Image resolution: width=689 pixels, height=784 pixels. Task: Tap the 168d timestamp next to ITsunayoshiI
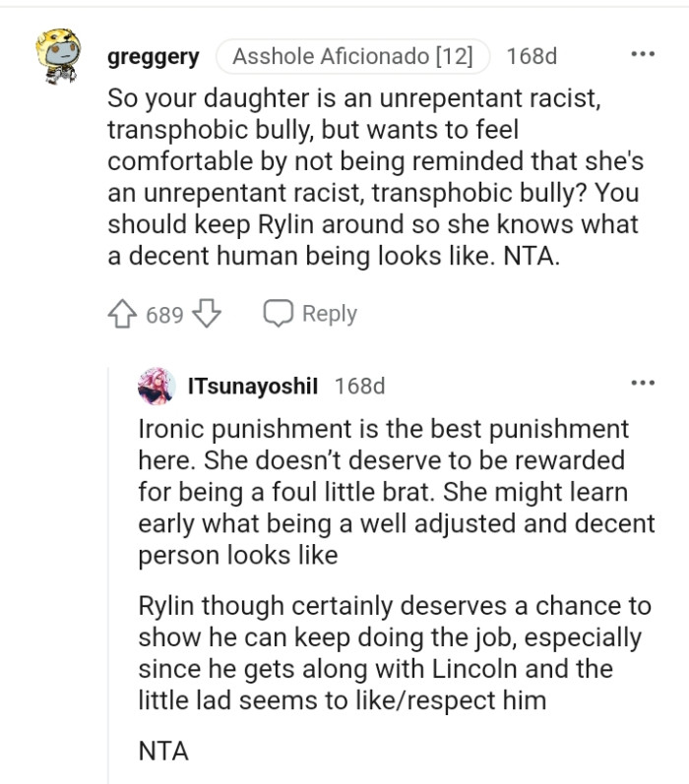tap(360, 386)
